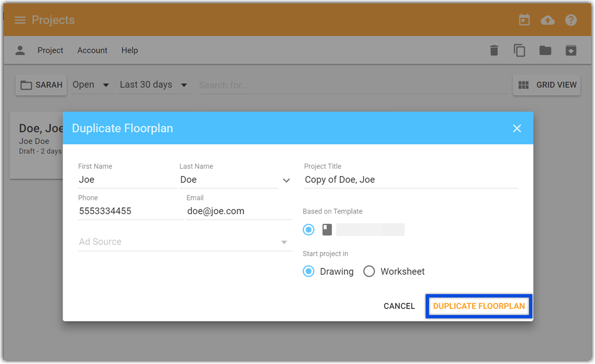Image resolution: width=595 pixels, height=364 pixels.
Task: Open the Account menu
Action: click(92, 50)
